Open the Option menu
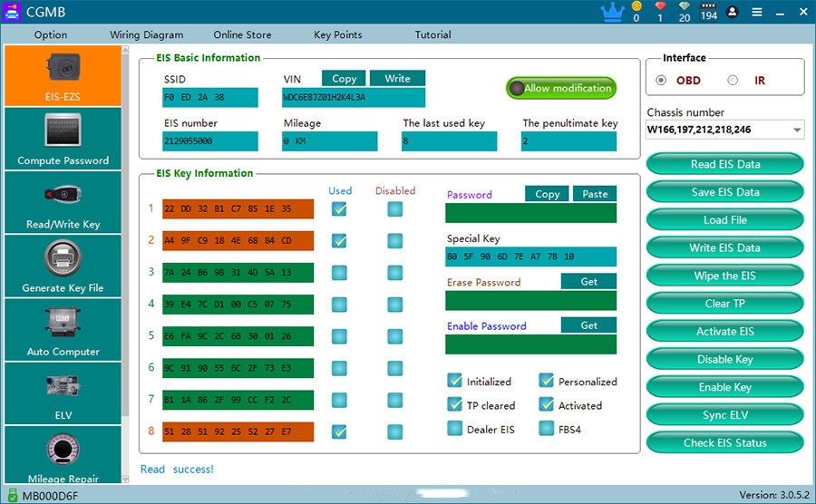 coord(51,34)
